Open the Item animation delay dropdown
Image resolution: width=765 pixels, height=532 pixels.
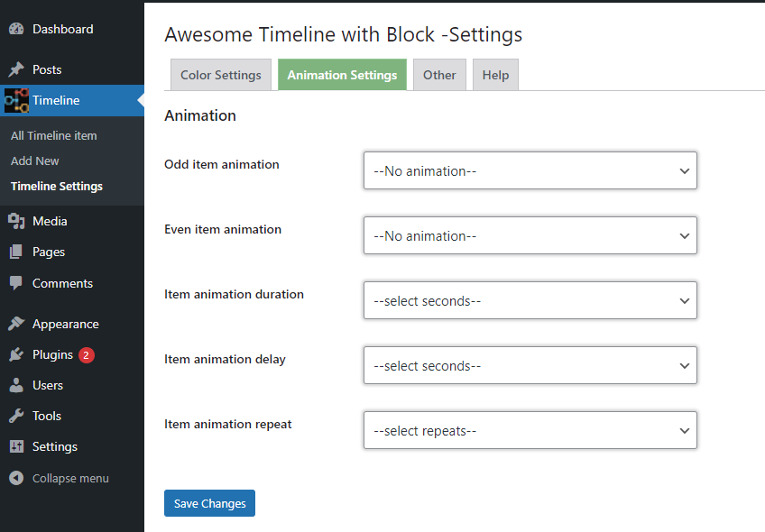point(530,365)
